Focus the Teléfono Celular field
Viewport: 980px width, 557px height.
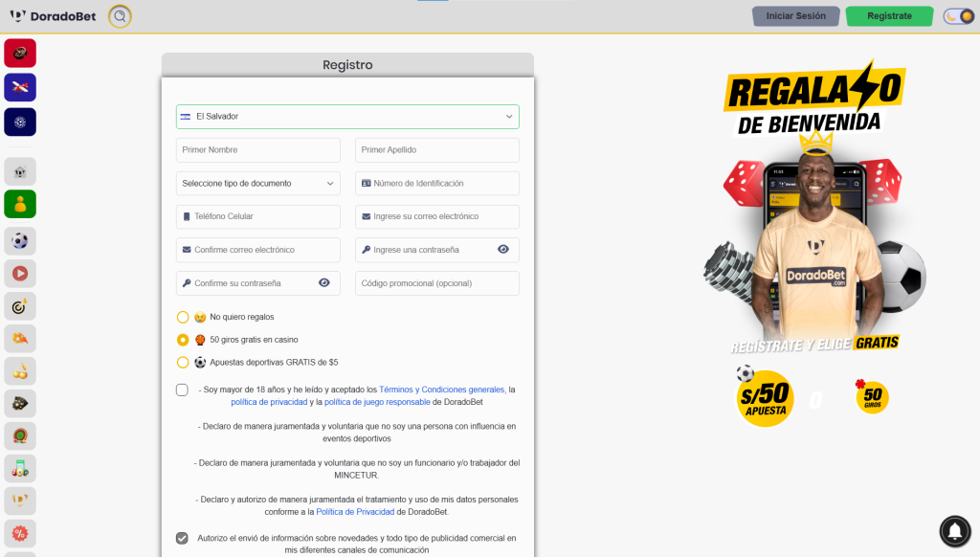click(x=258, y=216)
